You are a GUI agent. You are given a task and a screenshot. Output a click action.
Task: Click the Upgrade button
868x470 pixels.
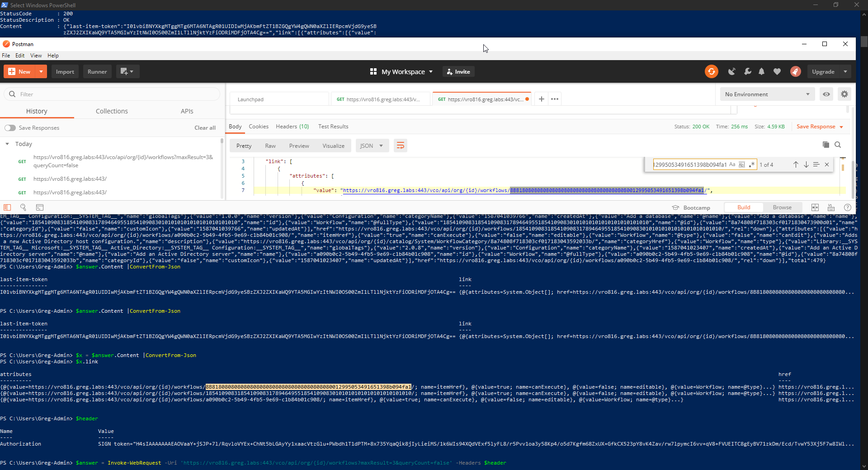[823, 71]
